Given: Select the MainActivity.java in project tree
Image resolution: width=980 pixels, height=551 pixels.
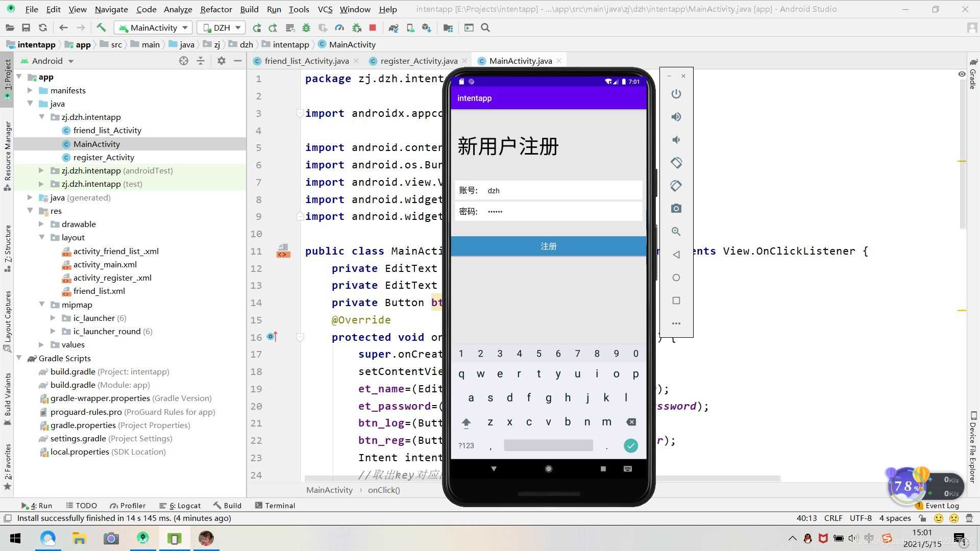Looking at the screenshot, I should pos(96,143).
